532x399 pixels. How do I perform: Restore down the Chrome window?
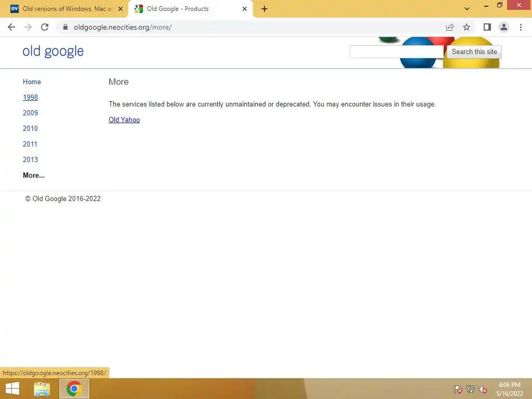pos(499,5)
